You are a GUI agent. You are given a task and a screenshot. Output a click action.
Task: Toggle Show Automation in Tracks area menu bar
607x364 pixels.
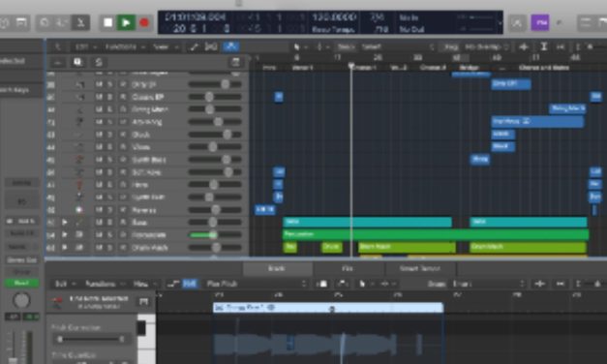coord(194,46)
